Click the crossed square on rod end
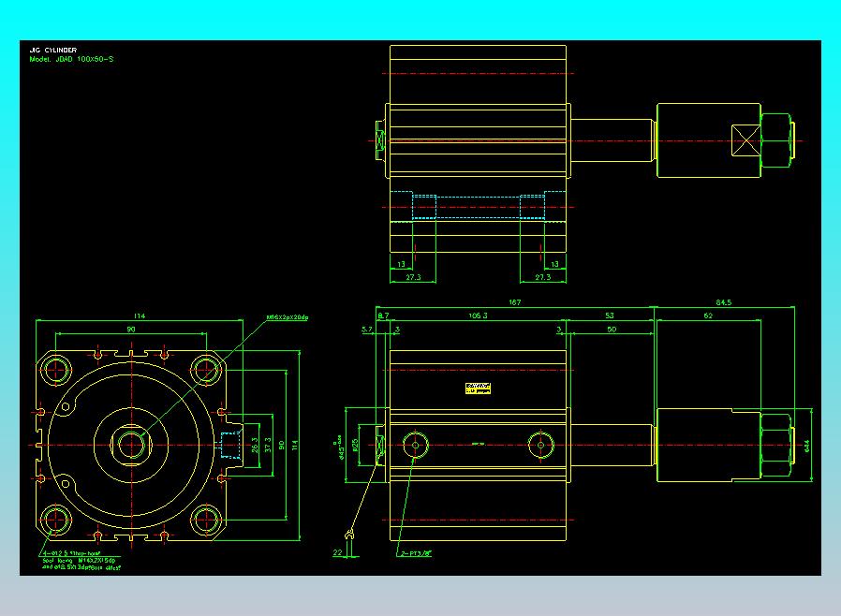The height and width of the screenshot is (616, 841). click(x=746, y=140)
